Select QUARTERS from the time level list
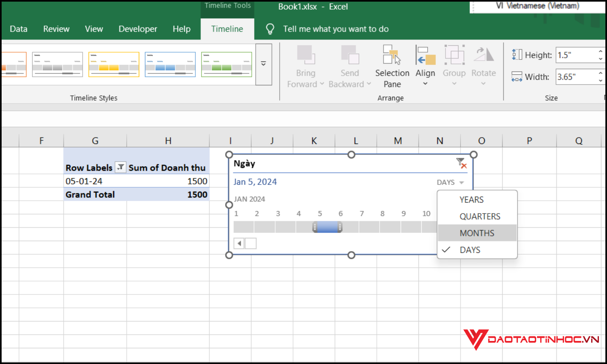This screenshot has height=364, width=607. 480,216
